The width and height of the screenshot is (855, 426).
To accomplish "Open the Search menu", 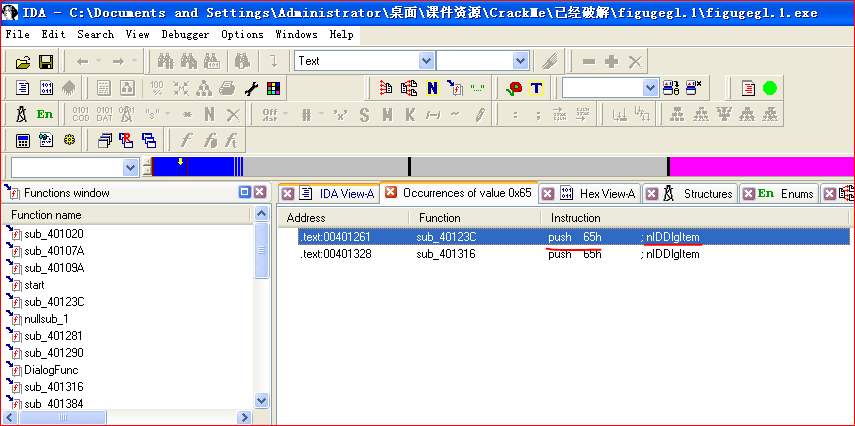I will pyautogui.click(x=95, y=34).
